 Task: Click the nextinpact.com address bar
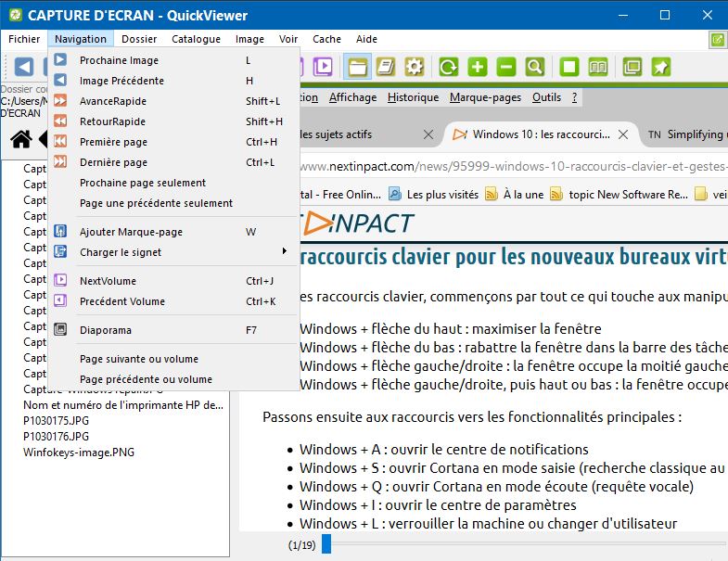(x=514, y=166)
